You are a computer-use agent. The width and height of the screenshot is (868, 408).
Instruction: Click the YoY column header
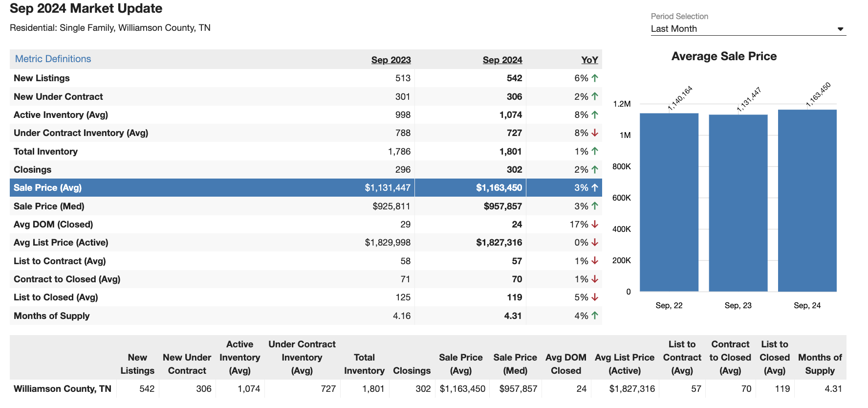(x=589, y=60)
